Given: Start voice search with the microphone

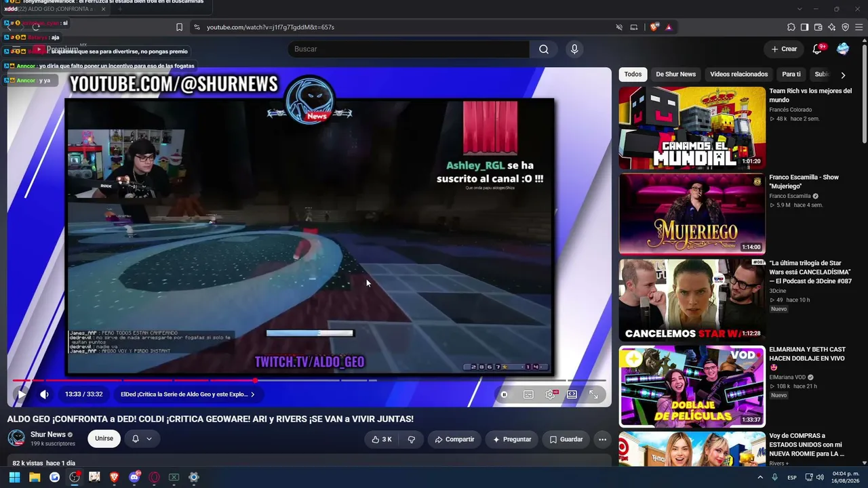Looking at the screenshot, I should tap(574, 49).
